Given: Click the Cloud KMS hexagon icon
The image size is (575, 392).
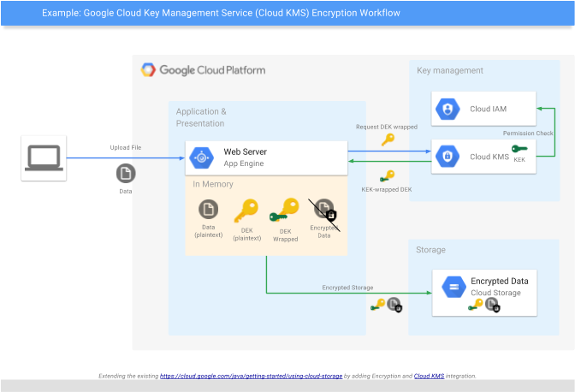Looking at the screenshot, I should tap(447, 157).
